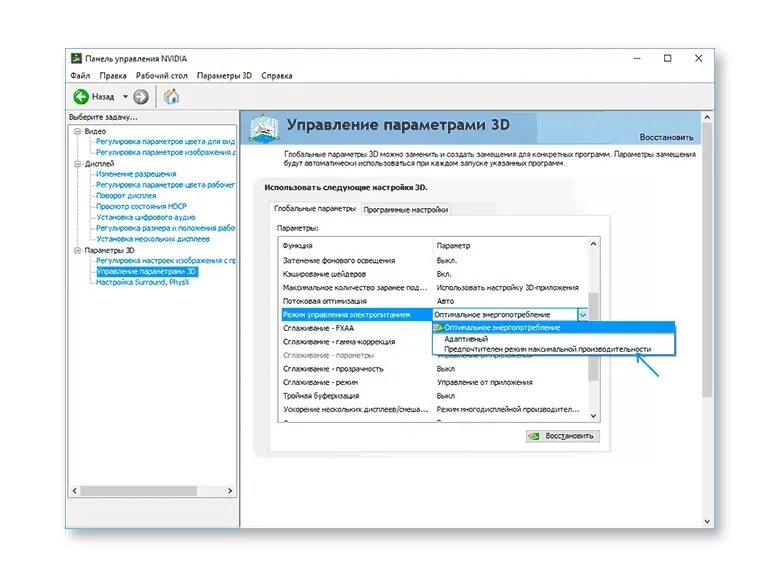The width and height of the screenshot is (780, 577).
Task: Choose Предпочтителен режим максимальной производительности
Action: 553,349
